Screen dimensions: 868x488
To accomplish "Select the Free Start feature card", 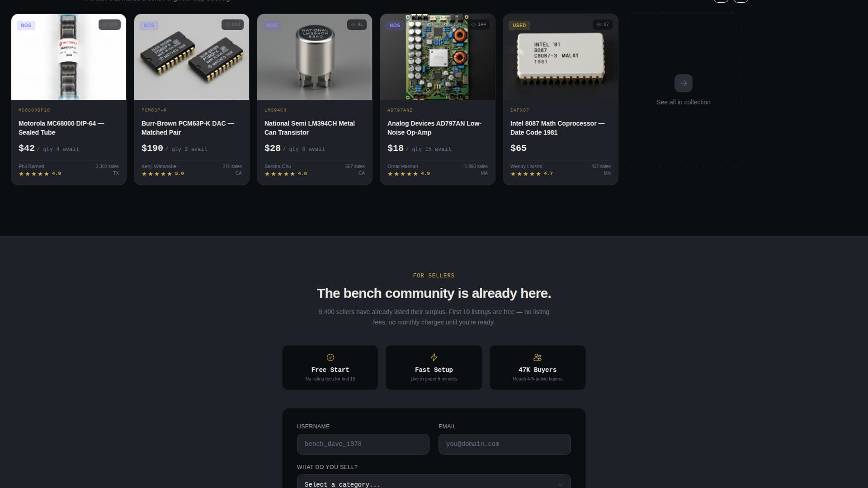I will tap(330, 367).
